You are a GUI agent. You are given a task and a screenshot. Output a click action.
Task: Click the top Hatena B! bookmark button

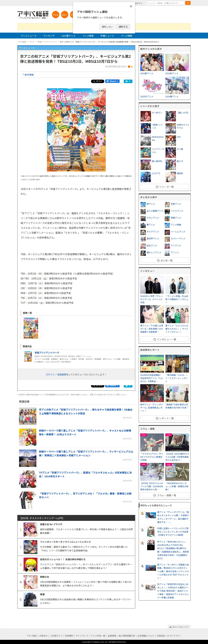click(128, 81)
